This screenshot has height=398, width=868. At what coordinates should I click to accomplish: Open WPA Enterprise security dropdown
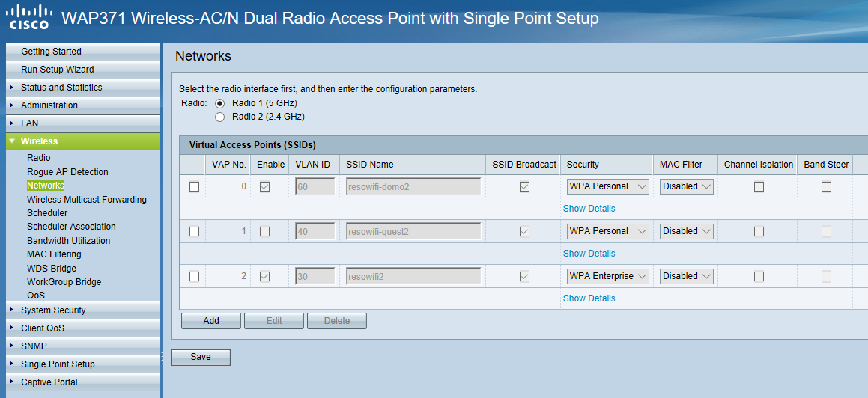[x=608, y=276]
